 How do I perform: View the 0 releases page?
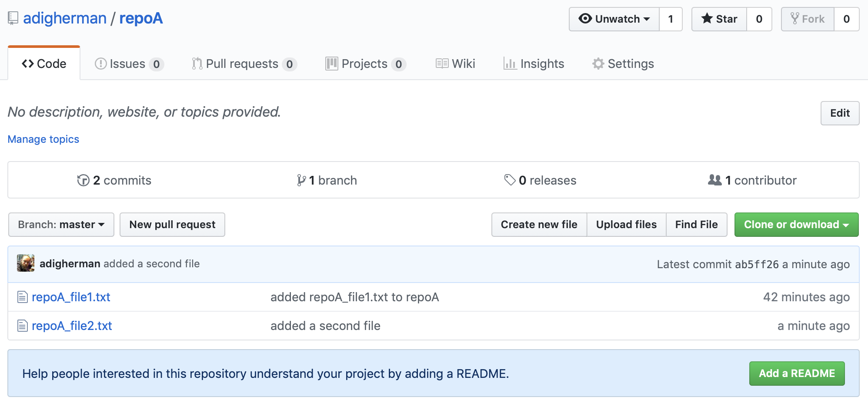point(540,180)
